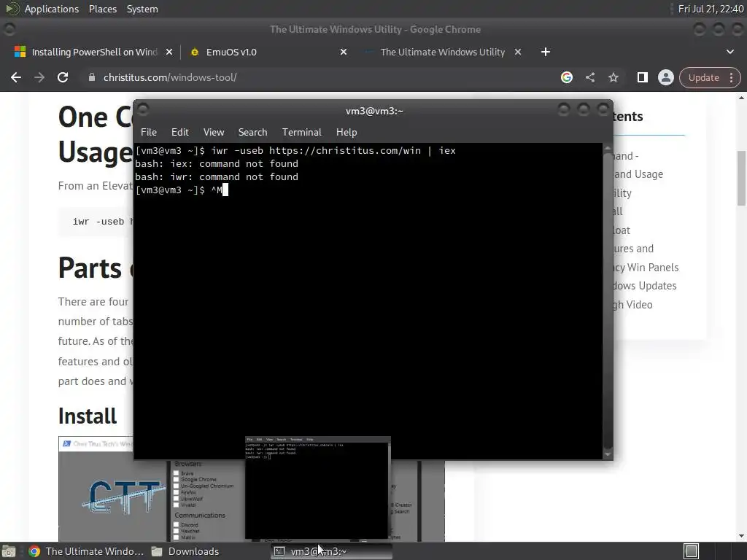The image size is (747, 560).
Task: Bookmark this page with star icon
Action: click(x=613, y=77)
